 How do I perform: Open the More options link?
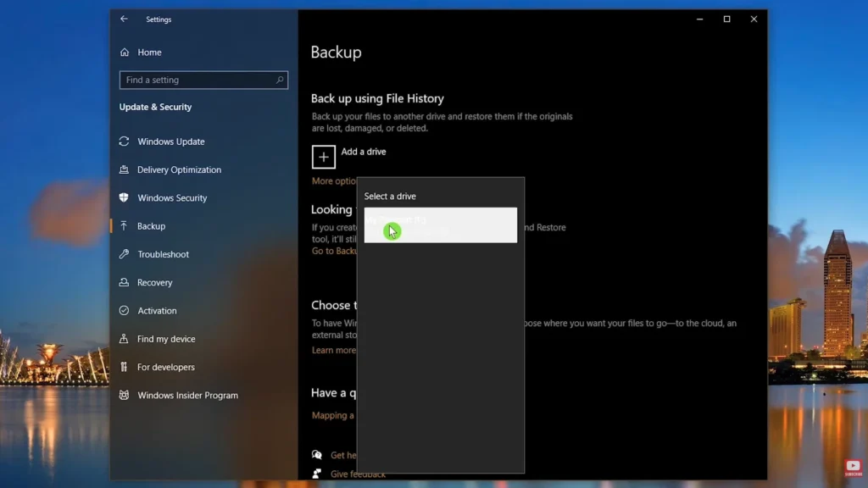(334, 181)
